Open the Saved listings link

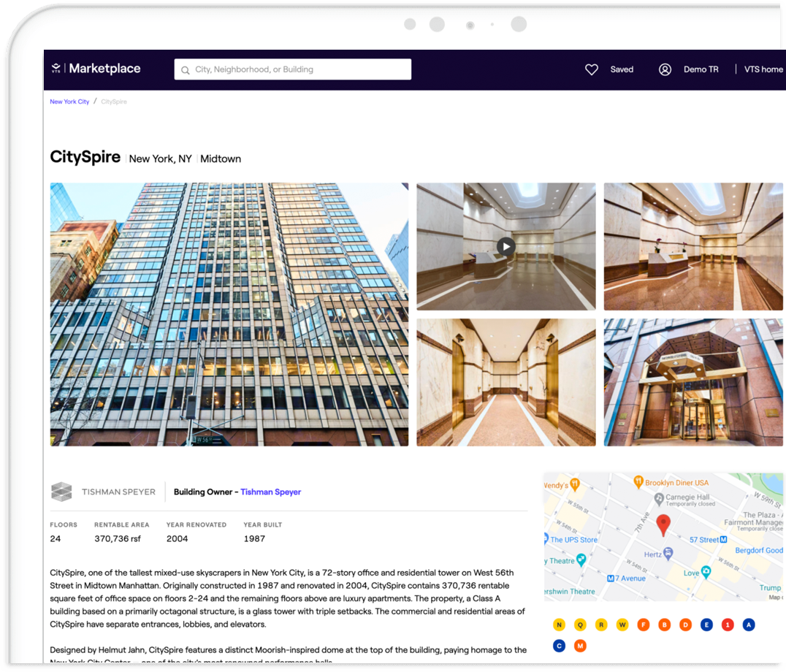622,69
